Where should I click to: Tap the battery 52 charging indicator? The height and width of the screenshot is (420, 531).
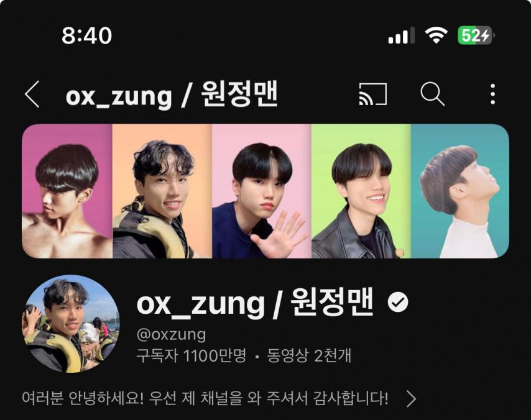[x=476, y=35]
